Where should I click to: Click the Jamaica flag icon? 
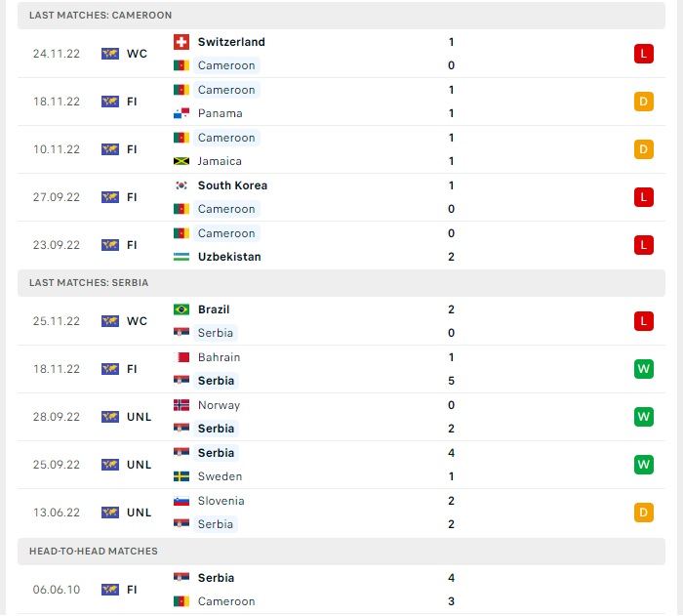(x=181, y=161)
